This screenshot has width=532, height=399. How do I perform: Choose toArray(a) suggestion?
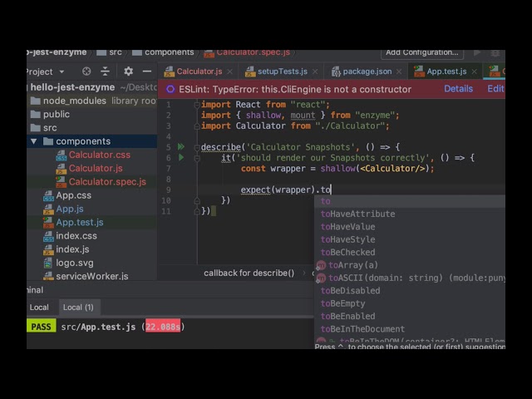tap(410, 265)
